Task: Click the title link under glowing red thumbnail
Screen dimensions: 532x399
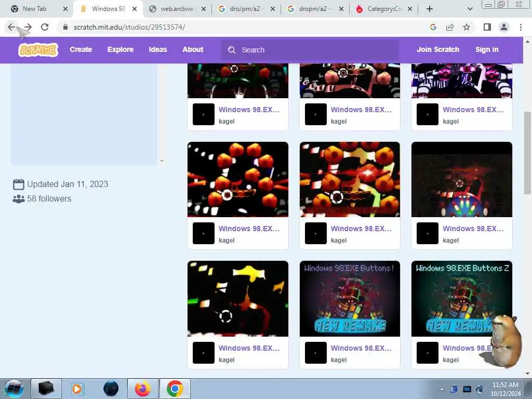Action: click(x=361, y=229)
